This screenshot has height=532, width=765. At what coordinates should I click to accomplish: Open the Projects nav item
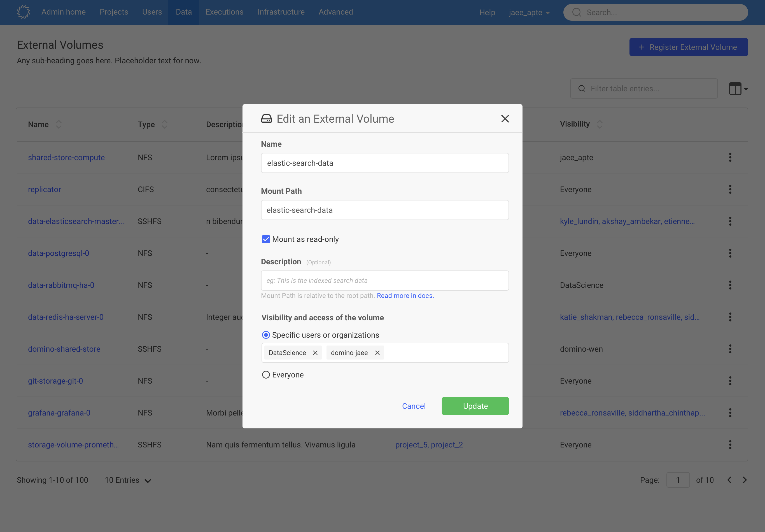click(114, 12)
